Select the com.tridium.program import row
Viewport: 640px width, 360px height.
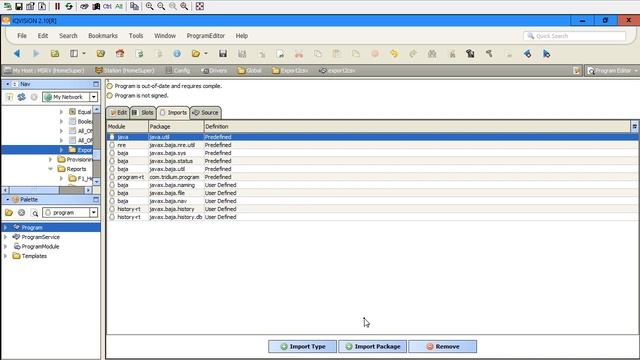tap(373, 177)
